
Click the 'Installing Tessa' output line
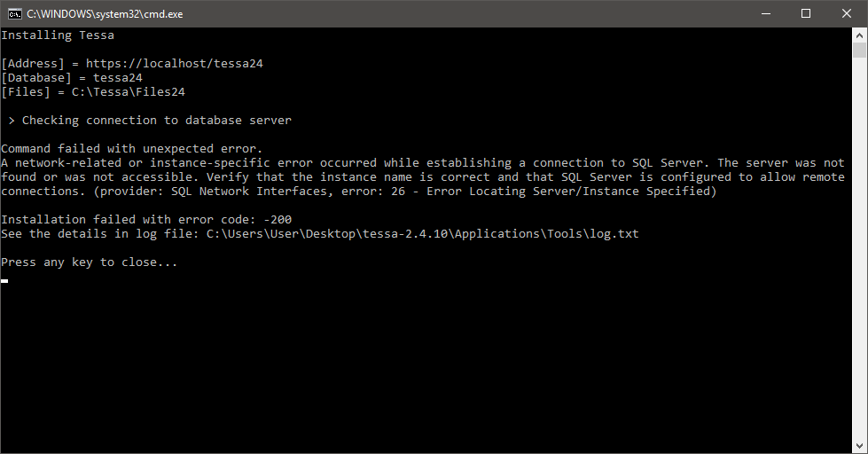coord(58,35)
